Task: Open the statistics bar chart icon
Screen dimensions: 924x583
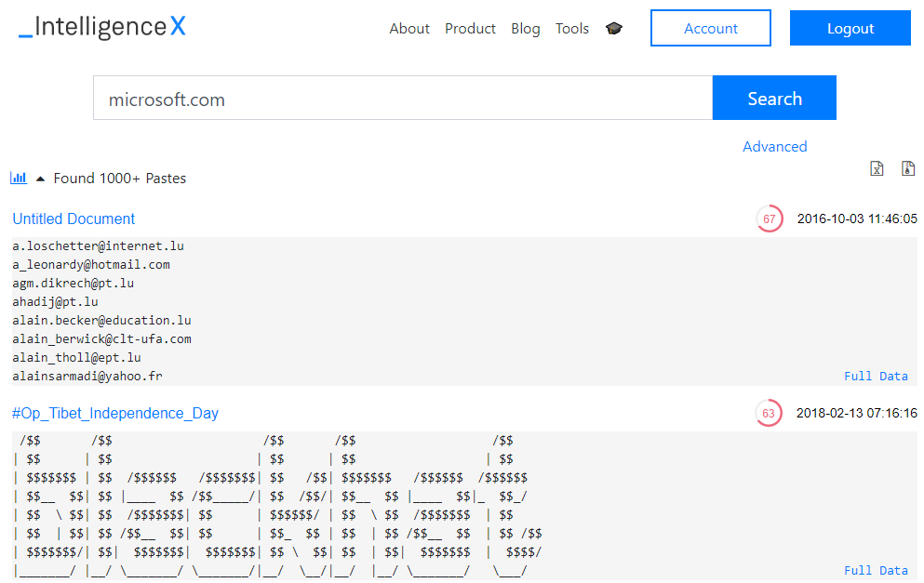Action: coord(18,178)
